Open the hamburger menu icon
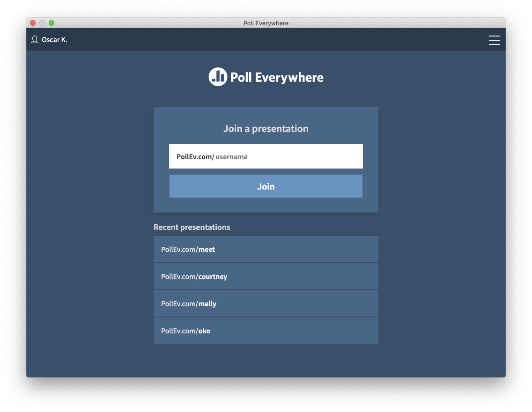This screenshot has width=532, height=412. [x=494, y=40]
